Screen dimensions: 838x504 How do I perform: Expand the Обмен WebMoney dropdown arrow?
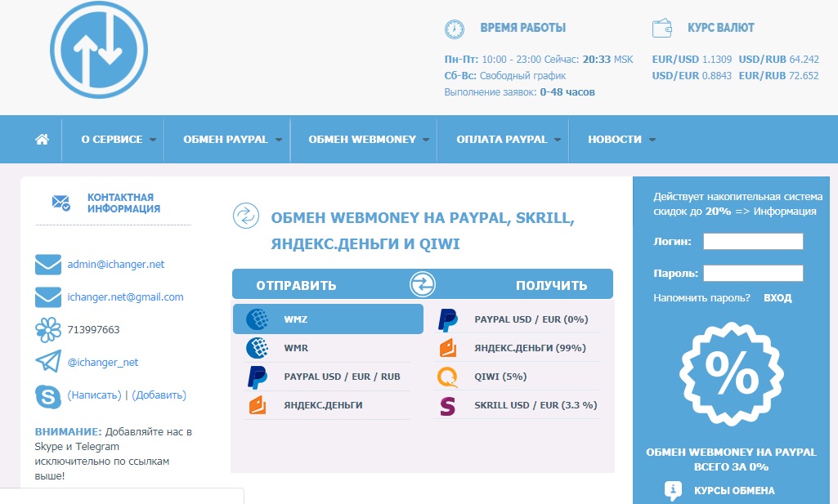pyautogui.click(x=426, y=140)
